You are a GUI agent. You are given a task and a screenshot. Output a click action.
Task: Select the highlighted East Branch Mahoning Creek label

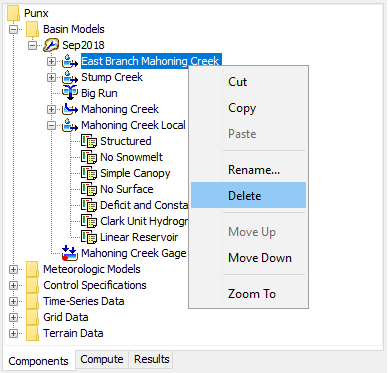[x=151, y=61]
